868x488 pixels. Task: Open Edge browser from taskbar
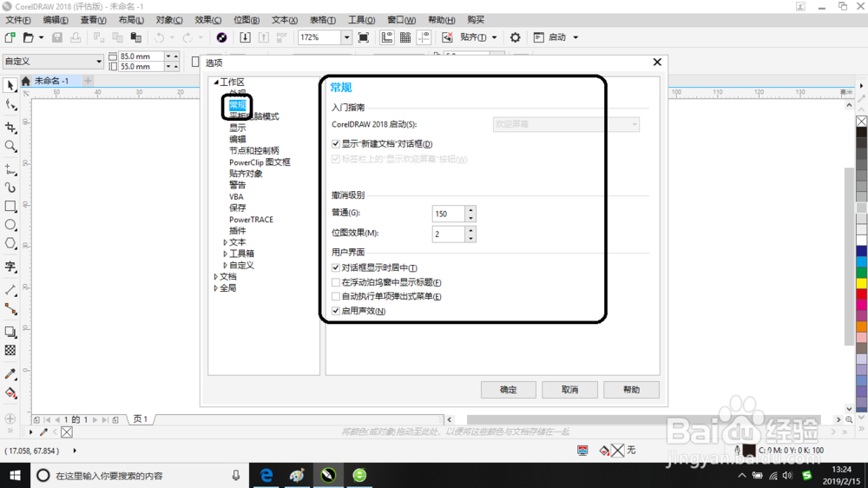click(266, 475)
